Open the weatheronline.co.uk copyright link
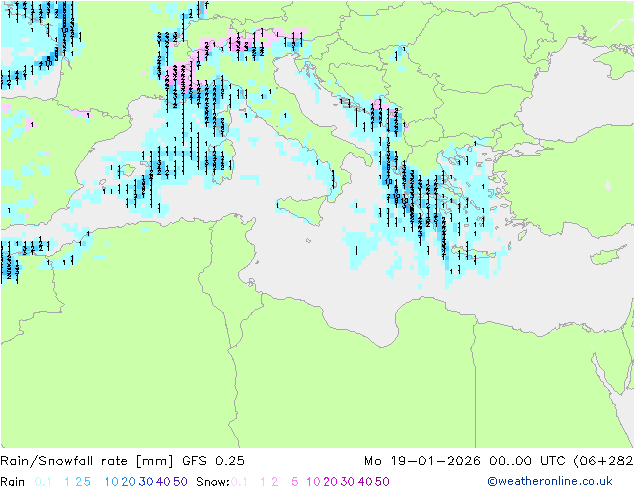 549,482
